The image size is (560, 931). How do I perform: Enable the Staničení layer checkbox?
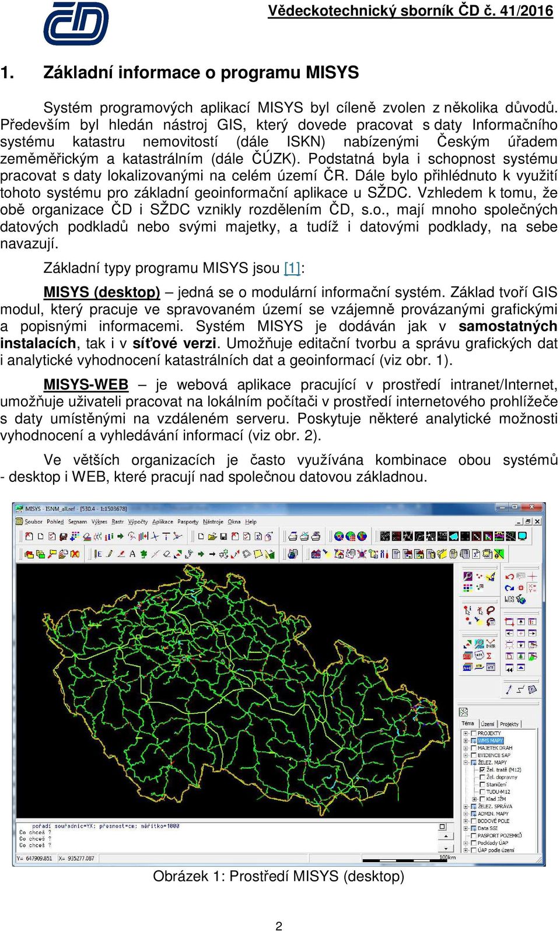[482, 785]
